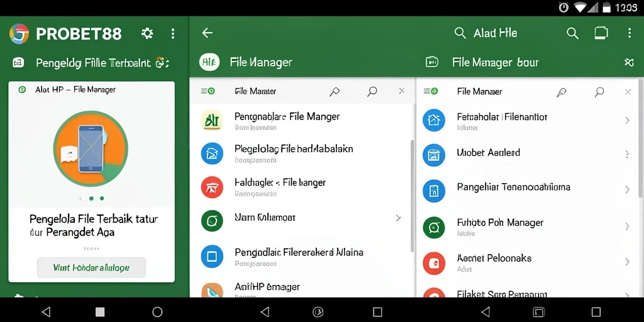Image resolution: width=644 pixels, height=322 pixels.
Task: Select Pengodlaic Filererakera Maina entry
Action: (x=299, y=252)
